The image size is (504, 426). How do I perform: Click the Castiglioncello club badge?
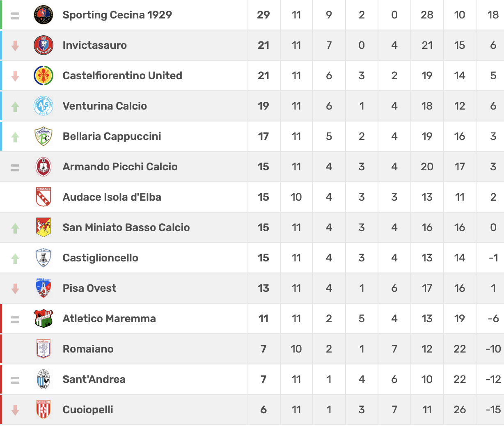pos(44,258)
